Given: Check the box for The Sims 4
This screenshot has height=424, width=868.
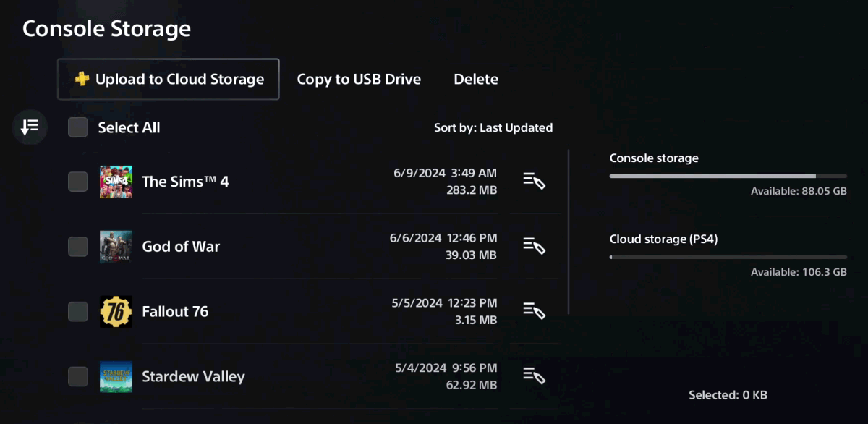Looking at the screenshot, I should coord(78,182).
